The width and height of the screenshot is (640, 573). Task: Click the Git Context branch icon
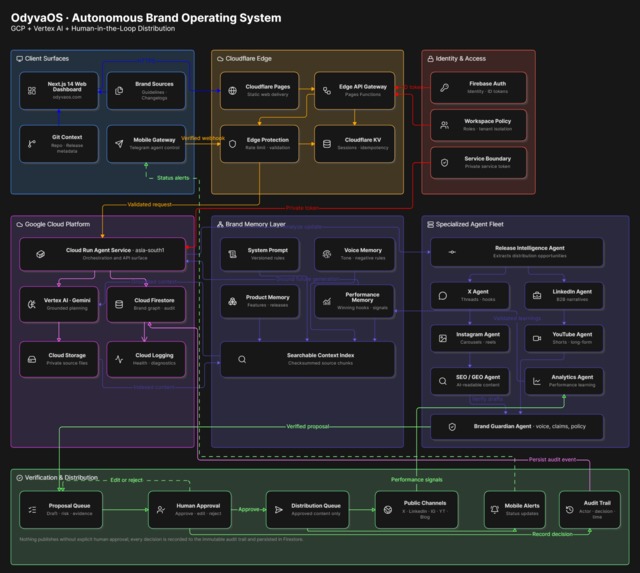(x=32, y=144)
